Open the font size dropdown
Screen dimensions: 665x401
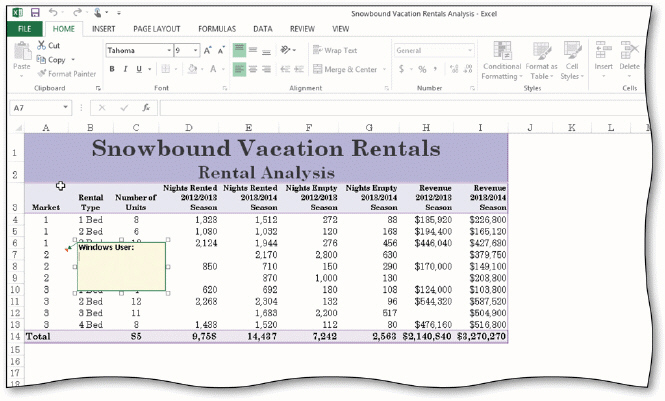pyautogui.click(x=195, y=50)
